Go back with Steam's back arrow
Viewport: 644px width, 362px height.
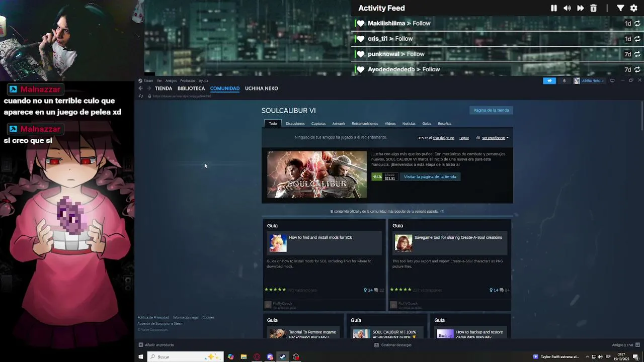coord(141,88)
